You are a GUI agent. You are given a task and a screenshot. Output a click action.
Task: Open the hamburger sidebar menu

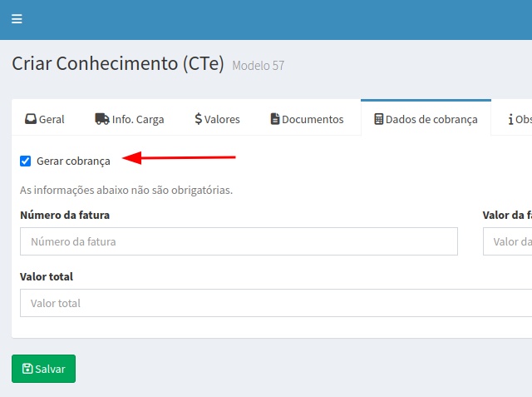click(17, 19)
